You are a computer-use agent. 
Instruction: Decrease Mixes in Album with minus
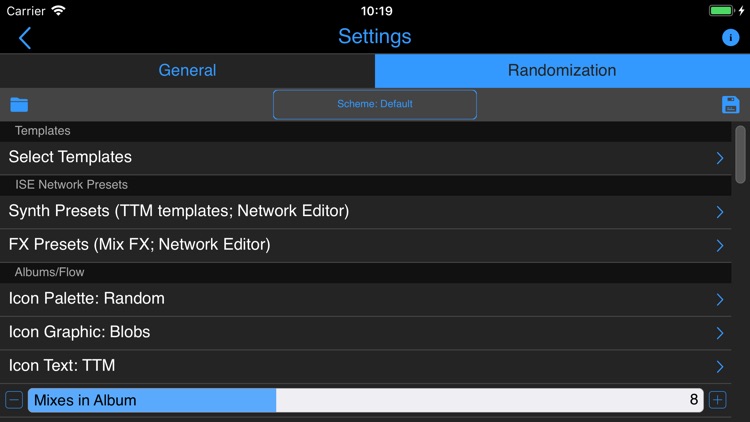14,400
